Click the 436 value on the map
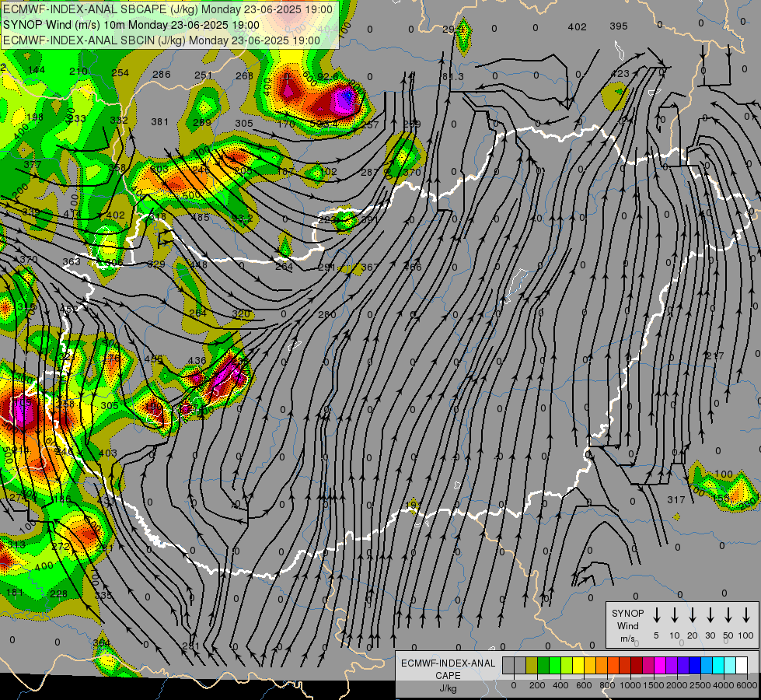Image resolution: width=761 pixels, height=700 pixels. [197, 361]
